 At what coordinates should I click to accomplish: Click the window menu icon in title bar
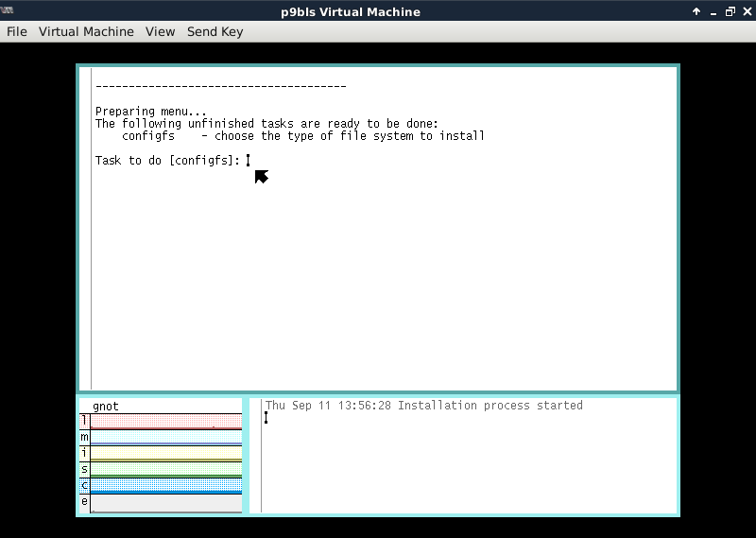(x=10, y=11)
